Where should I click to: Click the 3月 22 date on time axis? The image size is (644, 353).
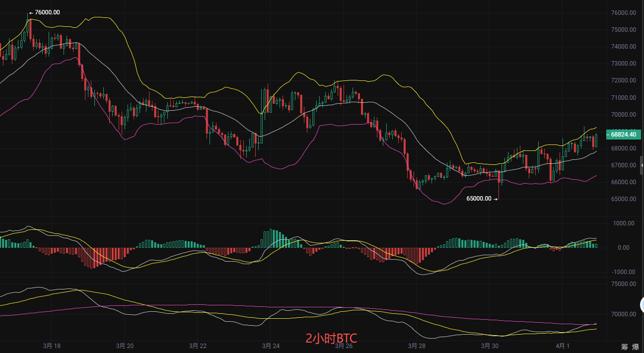pos(198,346)
